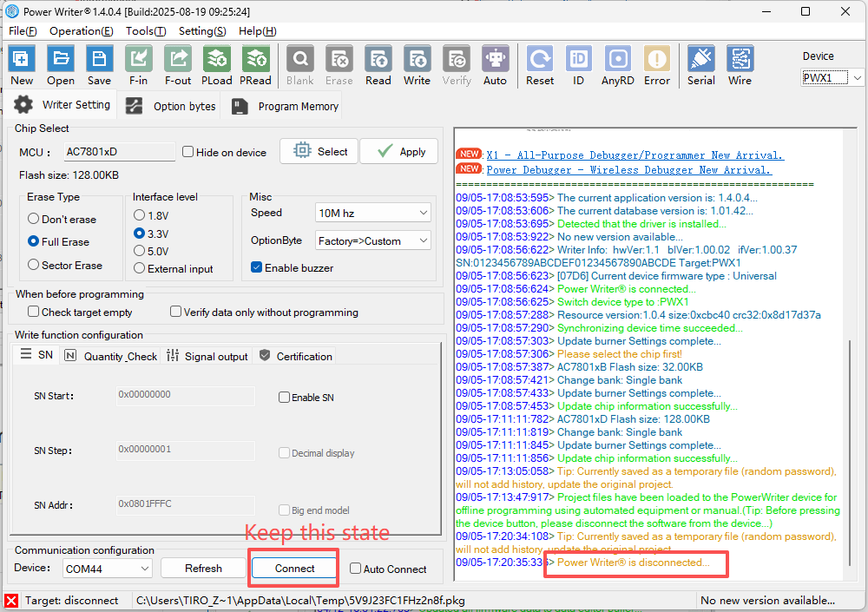Select Sector Erase radio option
Screen dimensions: 868x612
tap(33, 265)
